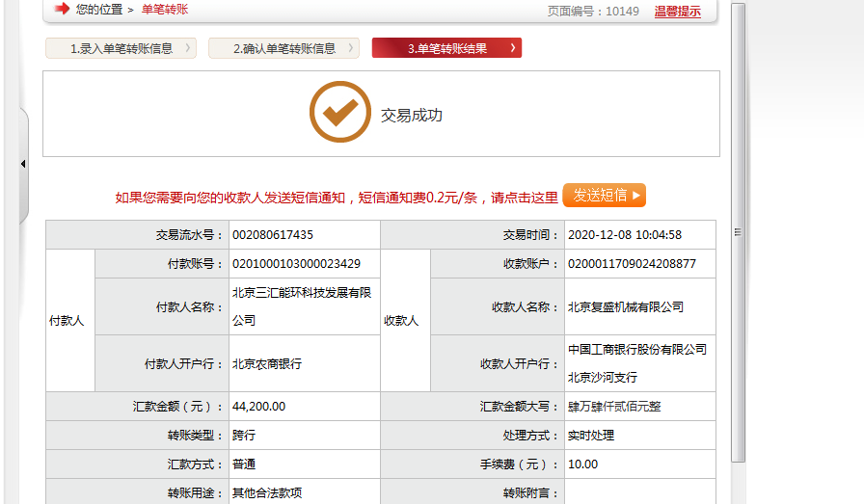Click the transaction time 2020-12-08 10:04:58
864x504 pixels.
click(625, 235)
